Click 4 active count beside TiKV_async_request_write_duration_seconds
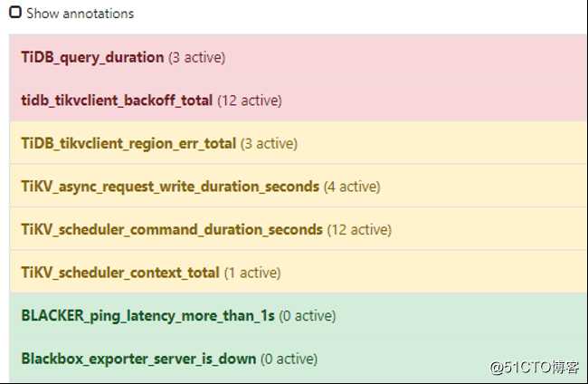588x384 pixels. click(x=352, y=187)
